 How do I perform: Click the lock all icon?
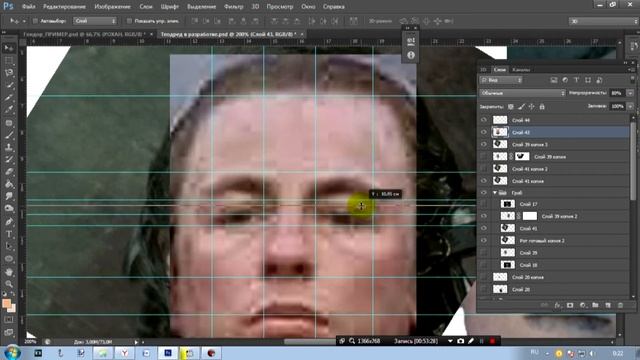tap(542, 107)
